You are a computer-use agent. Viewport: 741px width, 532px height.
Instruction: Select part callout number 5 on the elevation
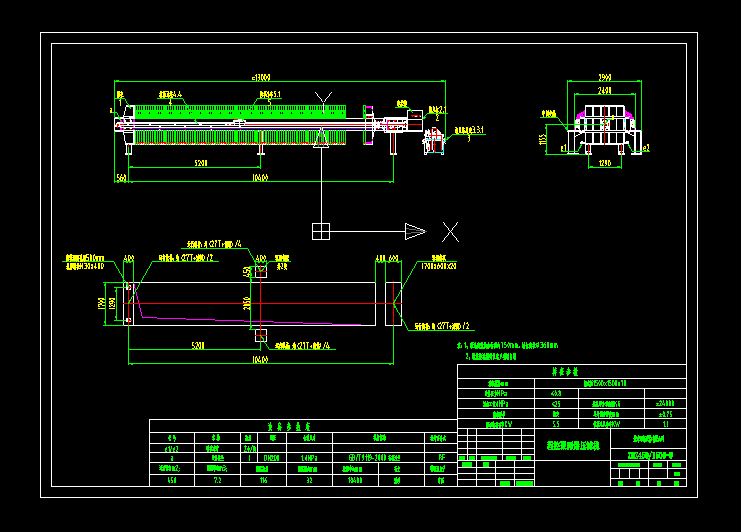tap(270, 102)
